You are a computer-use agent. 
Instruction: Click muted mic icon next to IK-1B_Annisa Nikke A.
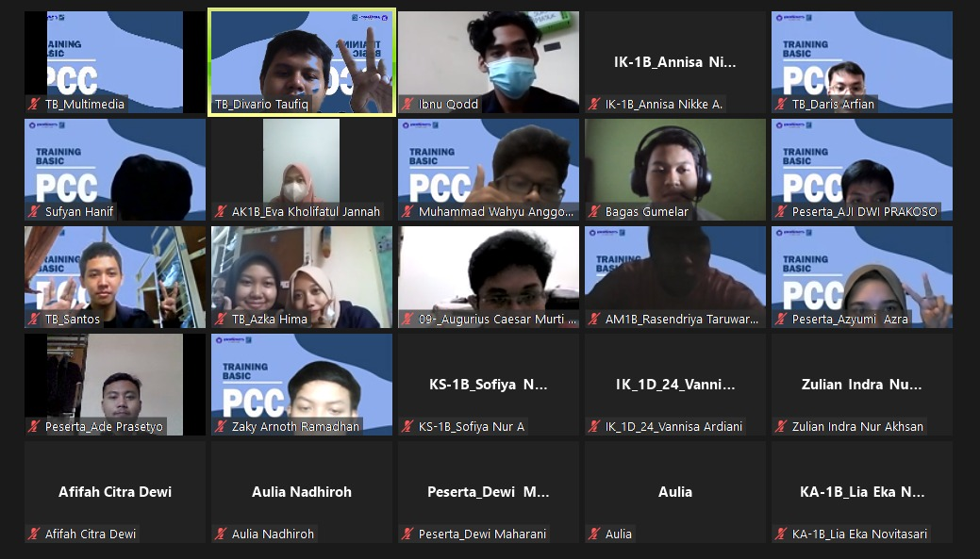click(594, 105)
